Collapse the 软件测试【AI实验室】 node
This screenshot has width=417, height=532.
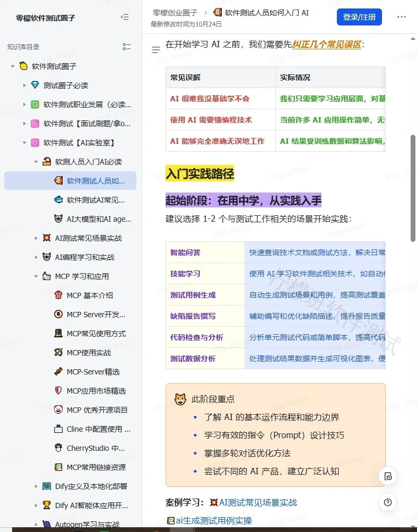[24, 143]
